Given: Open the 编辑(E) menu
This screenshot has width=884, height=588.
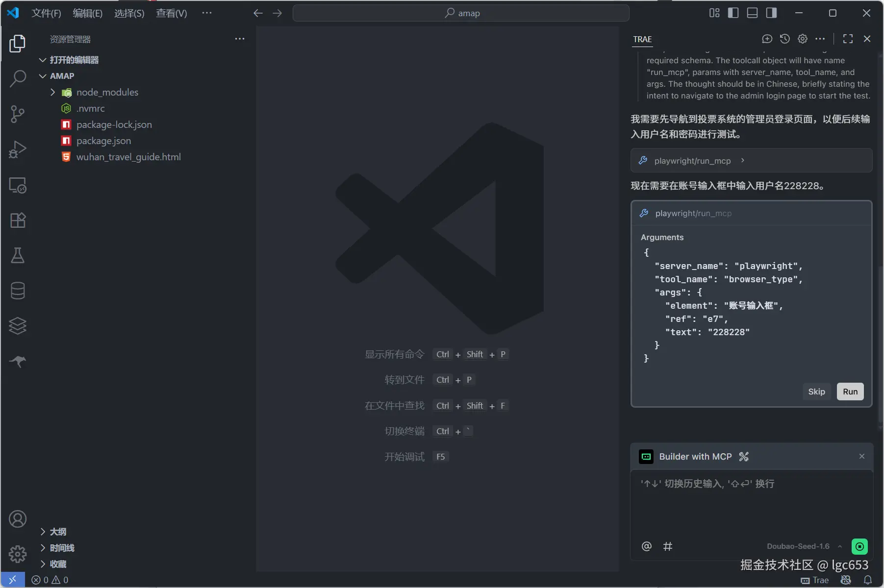Looking at the screenshot, I should (x=88, y=13).
